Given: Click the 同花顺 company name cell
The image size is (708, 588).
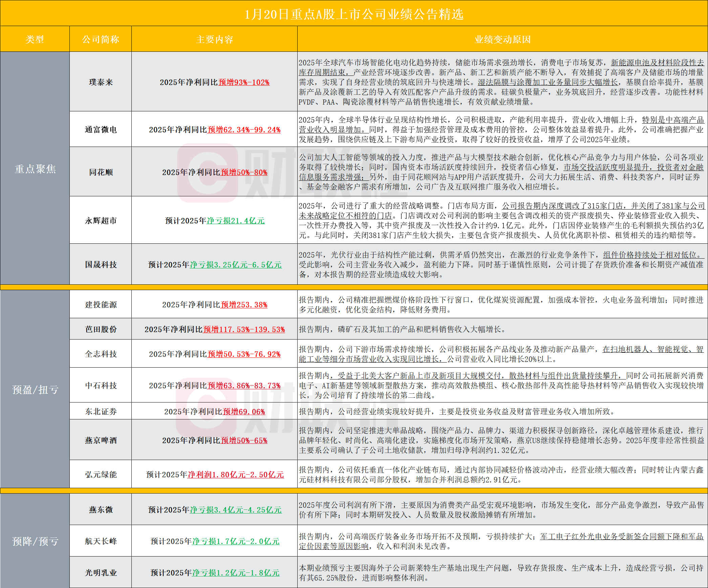Looking at the screenshot, I should 101,172.
